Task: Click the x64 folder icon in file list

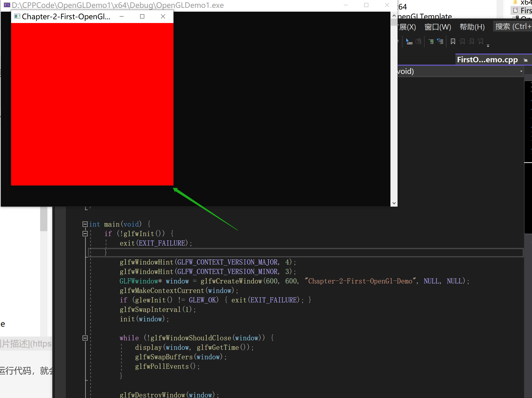Action: pyautogui.click(x=515, y=2)
